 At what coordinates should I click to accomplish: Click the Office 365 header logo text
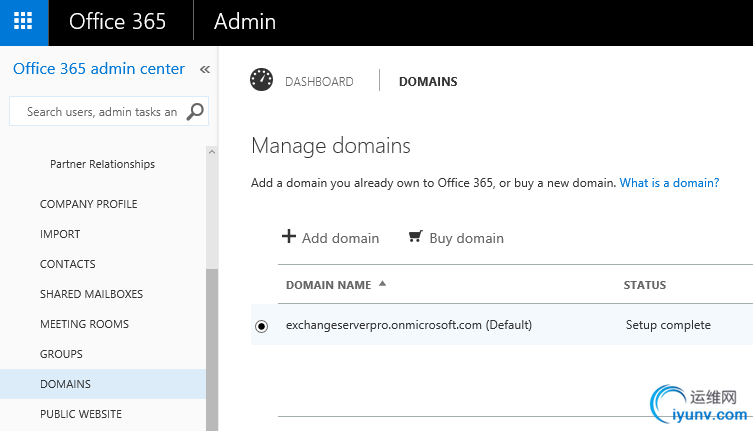[x=117, y=22]
